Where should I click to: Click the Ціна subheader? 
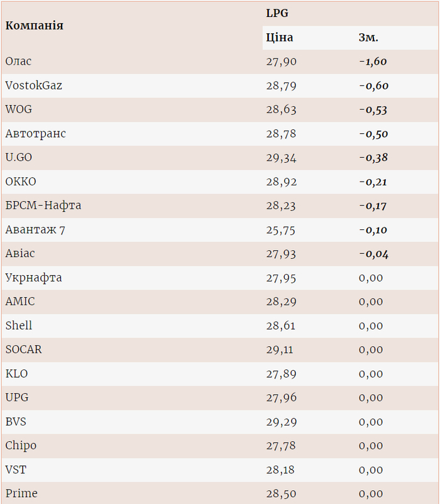point(280,38)
